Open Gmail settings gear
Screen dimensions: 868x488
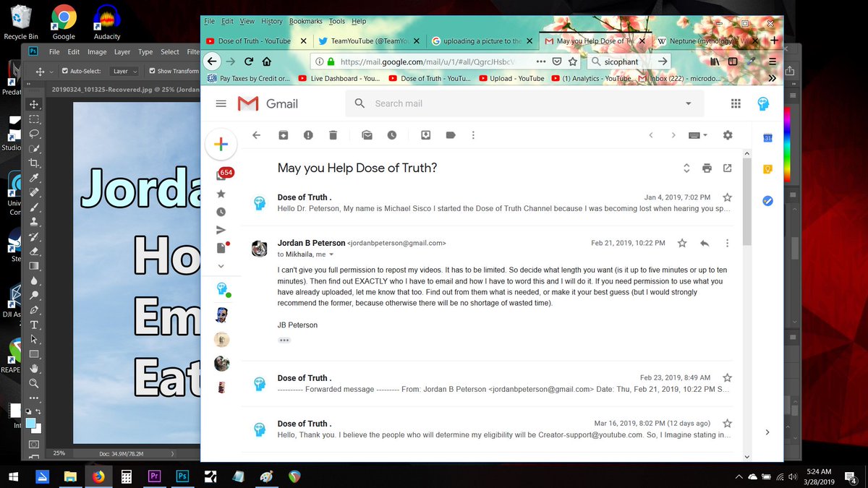pyautogui.click(x=728, y=135)
